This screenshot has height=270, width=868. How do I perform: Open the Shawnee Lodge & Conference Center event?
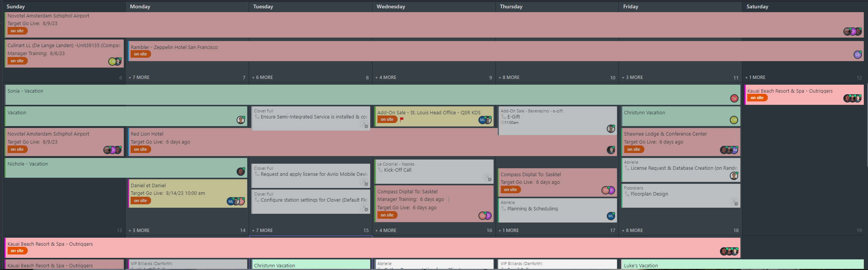681,142
